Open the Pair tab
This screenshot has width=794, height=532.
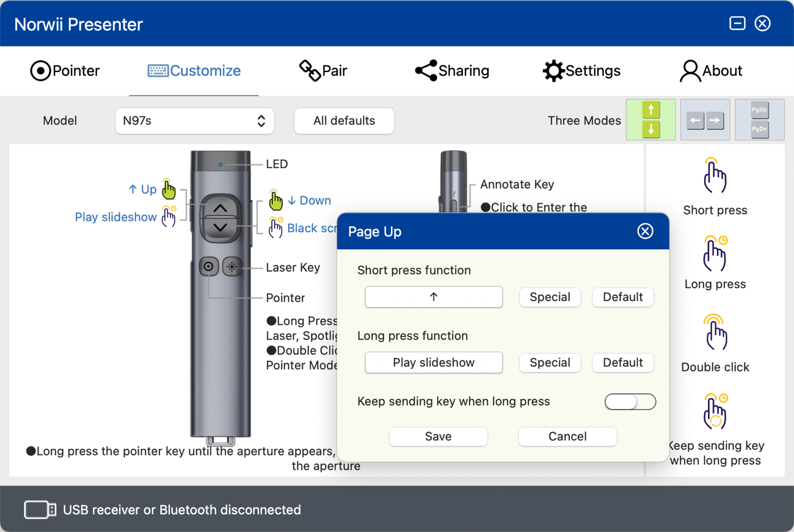[323, 71]
